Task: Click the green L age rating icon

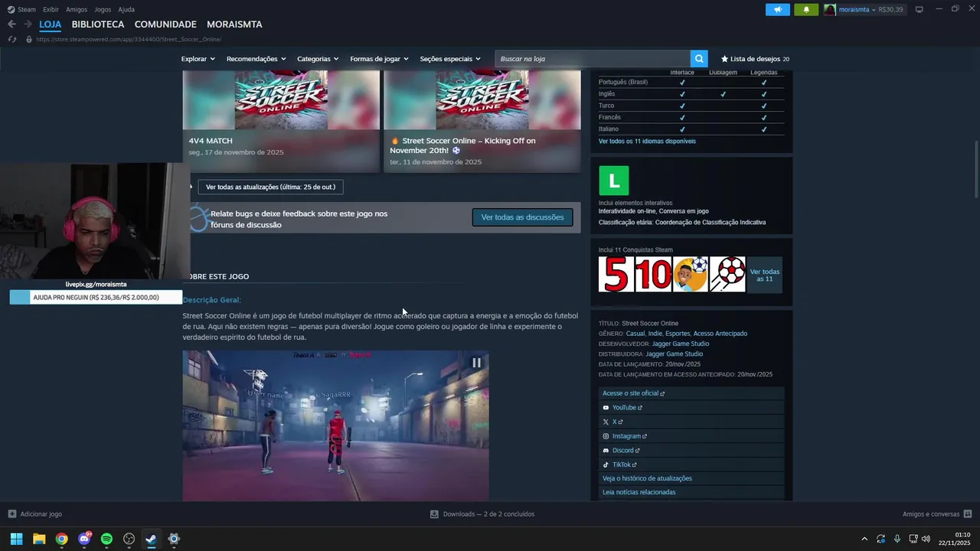Action: pos(614,181)
